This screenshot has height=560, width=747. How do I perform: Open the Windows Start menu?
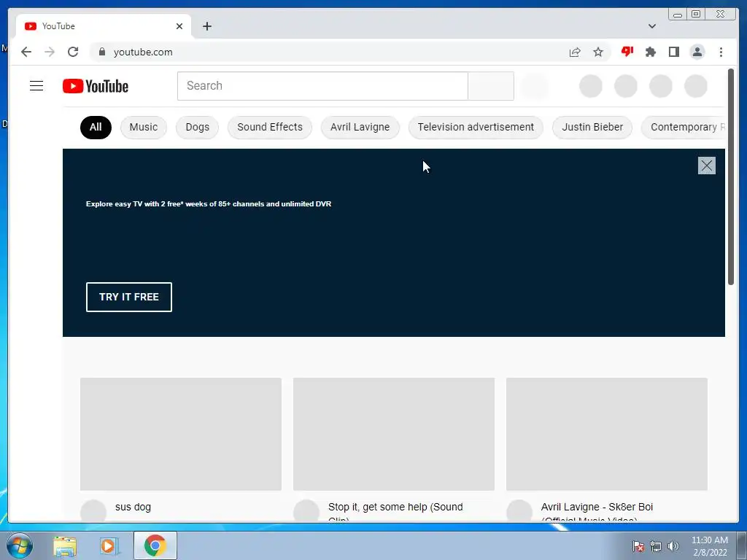point(20,545)
